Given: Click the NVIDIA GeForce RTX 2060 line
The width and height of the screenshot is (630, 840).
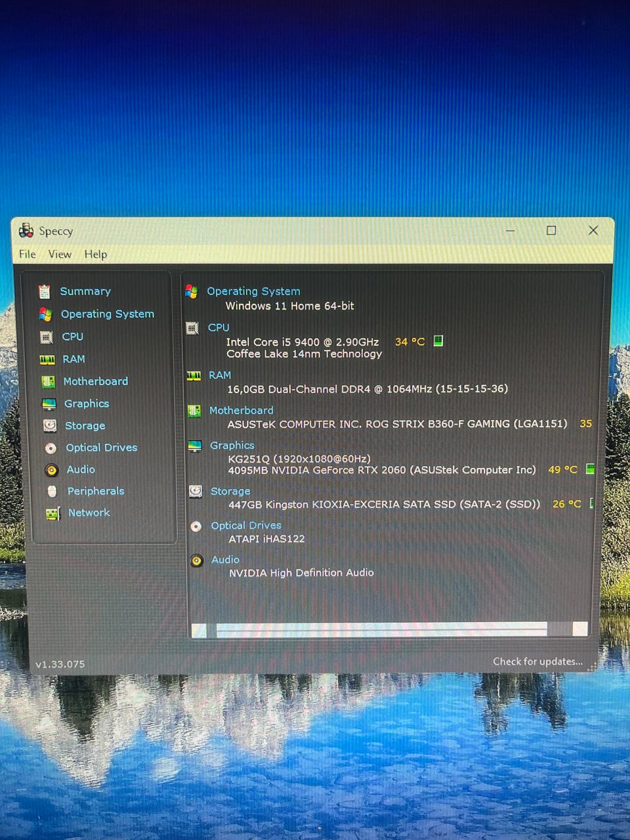Looking at the screenshot, I should [382, 470].
